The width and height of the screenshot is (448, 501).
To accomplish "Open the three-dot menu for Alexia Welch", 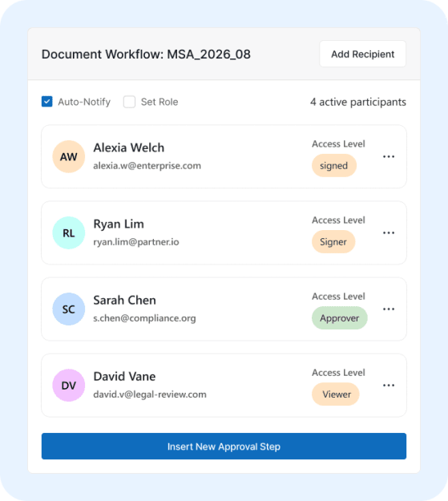I will pyautogui.click(x=389, y=156).
